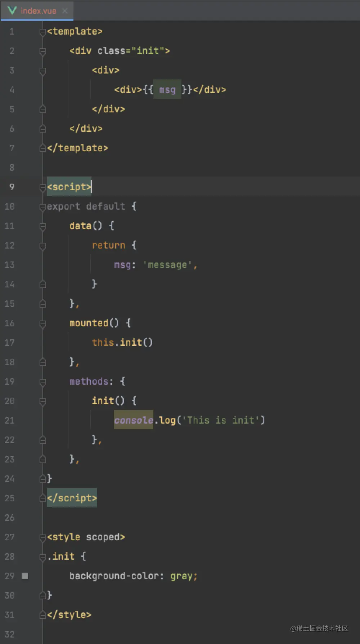This screenshot has width=360, height=644.
Task: Click this.init() call on line 17
Action: pos(122,342)
